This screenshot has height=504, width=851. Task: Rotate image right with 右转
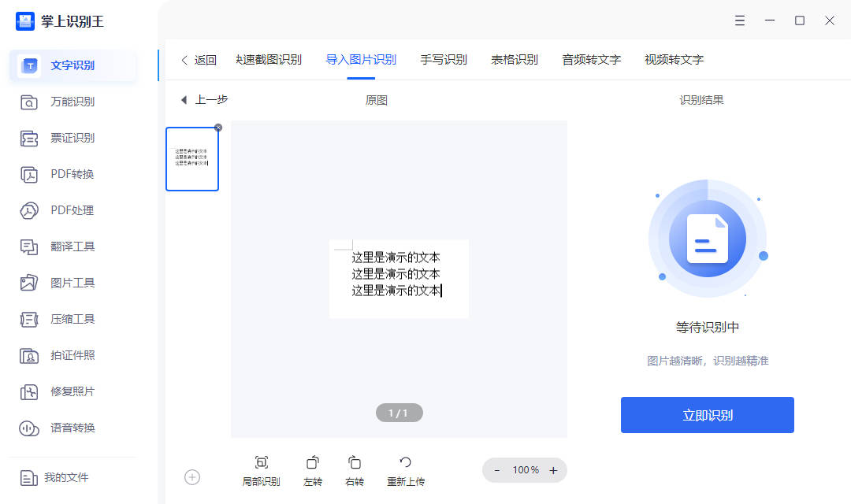point(355,471)
